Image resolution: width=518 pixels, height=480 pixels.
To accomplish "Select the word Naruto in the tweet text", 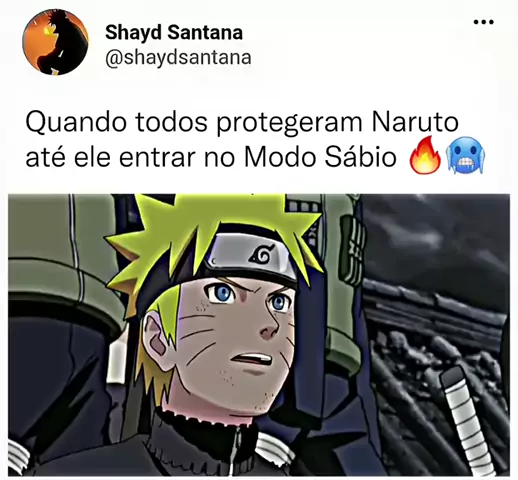I will (x=415, y=122).
